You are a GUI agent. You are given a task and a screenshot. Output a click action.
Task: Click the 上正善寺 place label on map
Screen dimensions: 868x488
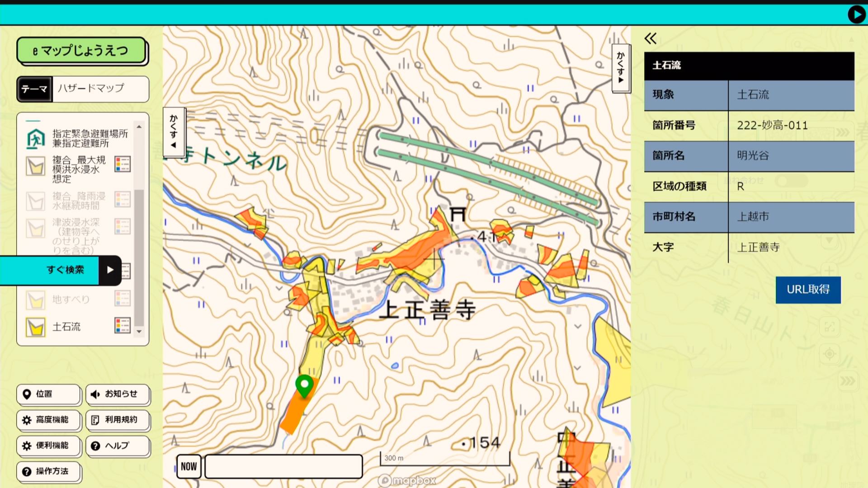click(x=427, y=310)
